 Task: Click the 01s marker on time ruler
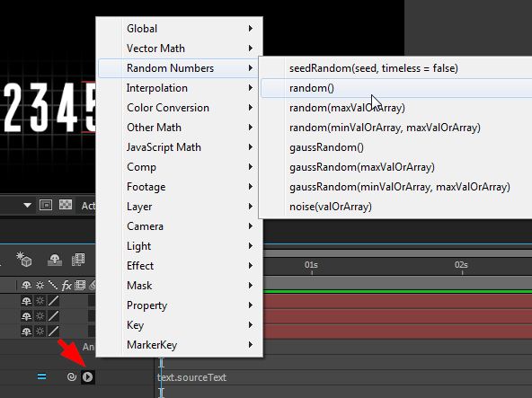311,265
